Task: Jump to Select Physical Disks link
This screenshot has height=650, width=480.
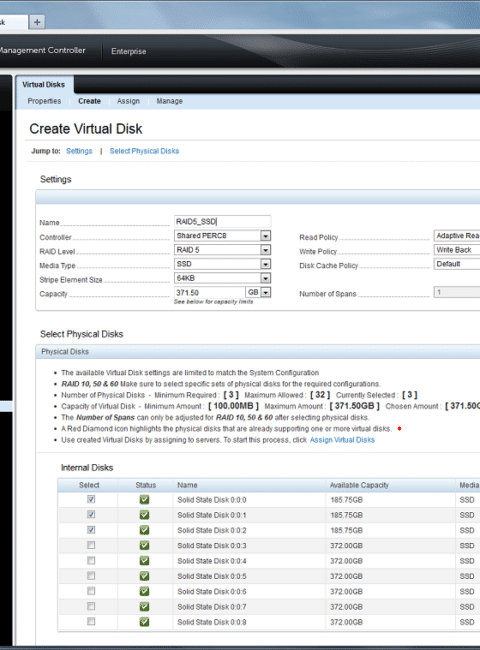Action: [144, 151]
